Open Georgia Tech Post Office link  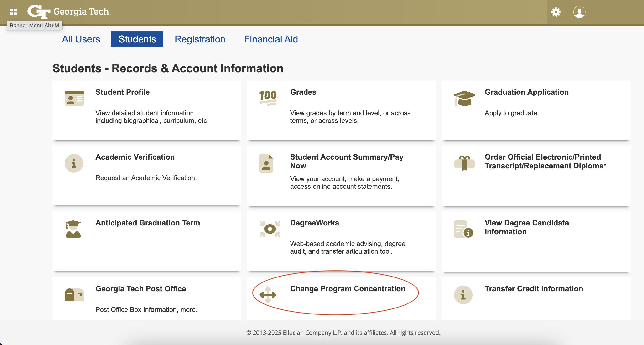(141, 288)
